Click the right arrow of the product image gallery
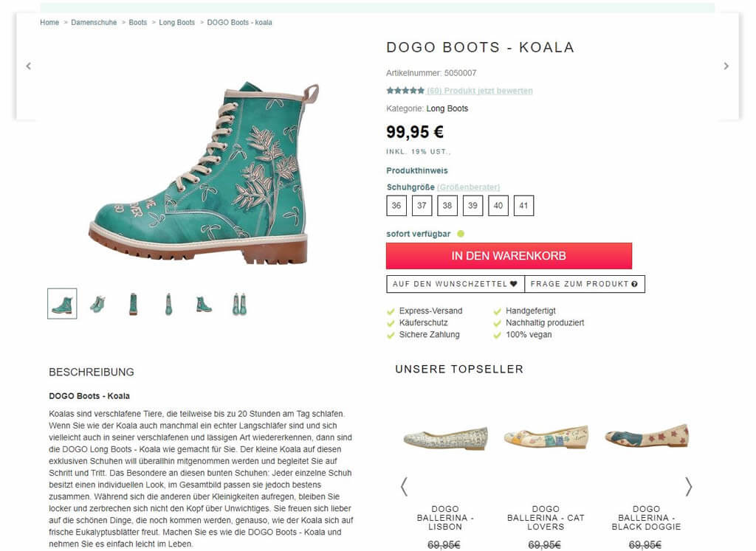Viewport: 756px width, 551px height. click(x=727, y=66)
